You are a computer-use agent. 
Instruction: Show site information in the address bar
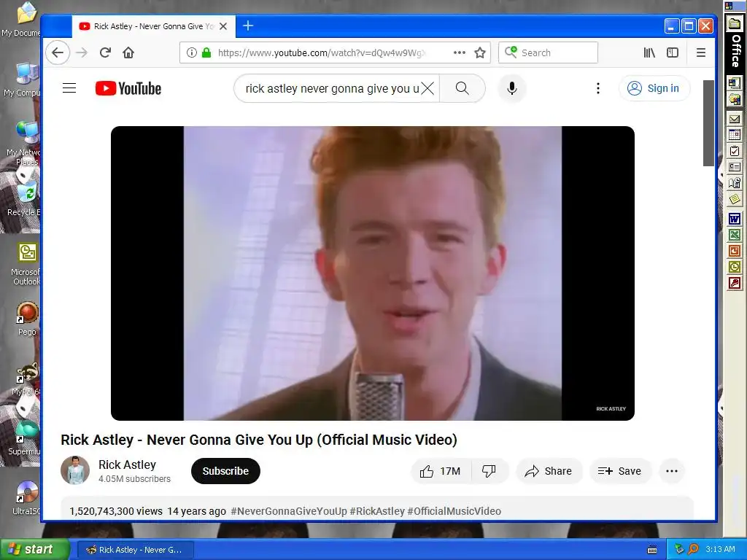pos(192,52)
